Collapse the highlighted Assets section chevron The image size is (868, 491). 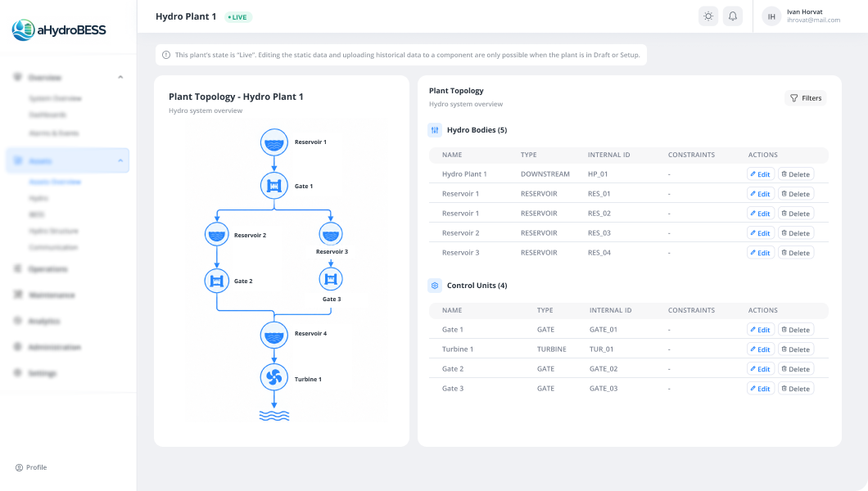[x=120, y=161]
